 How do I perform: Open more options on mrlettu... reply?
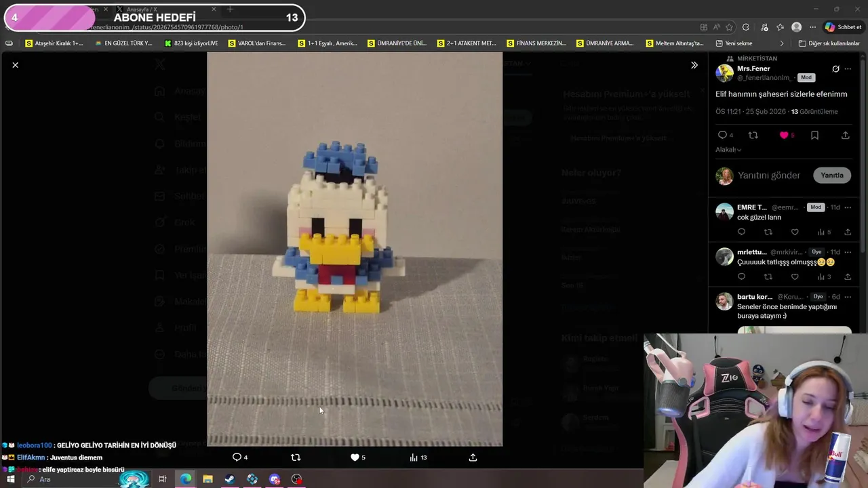click(848, 252)
